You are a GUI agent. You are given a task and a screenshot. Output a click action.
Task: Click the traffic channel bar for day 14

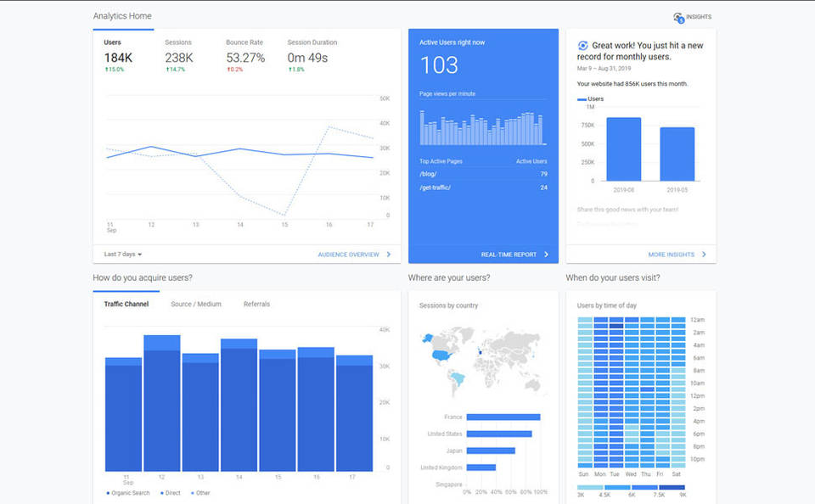pos(239,406)
